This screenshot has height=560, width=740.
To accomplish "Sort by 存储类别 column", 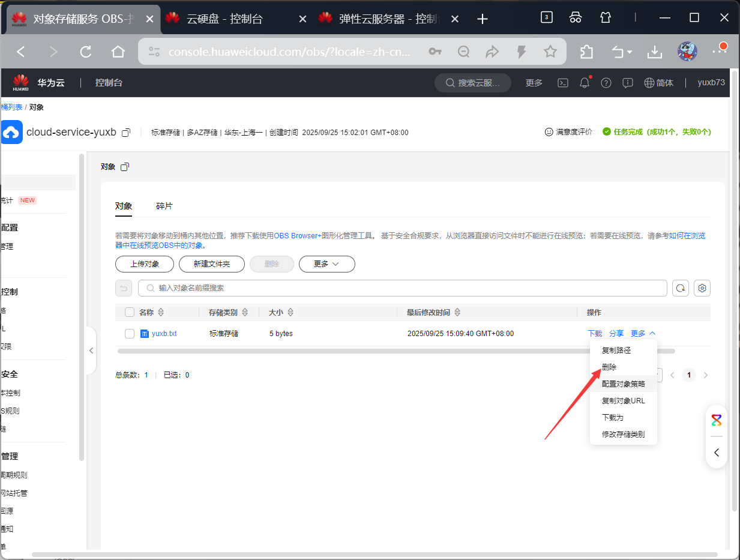I will pyautogui.click(x=244, y=313).
